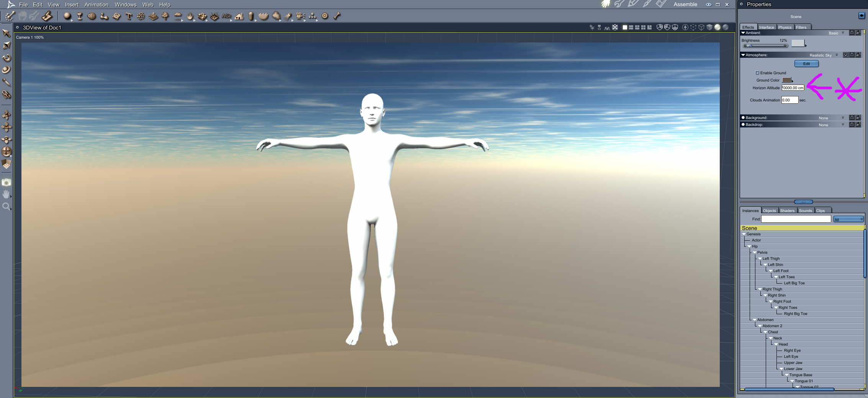Image resolution: width=868 pixels, height=398 pixels.
Task: Toggle wireframe cube display mode
Action: tap(701, 28)
